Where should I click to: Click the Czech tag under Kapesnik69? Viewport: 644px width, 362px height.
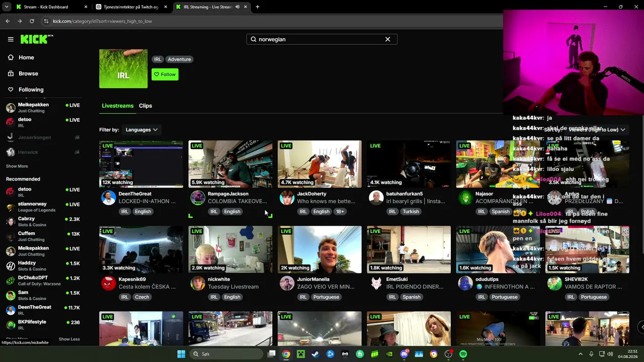coord(142,297)
